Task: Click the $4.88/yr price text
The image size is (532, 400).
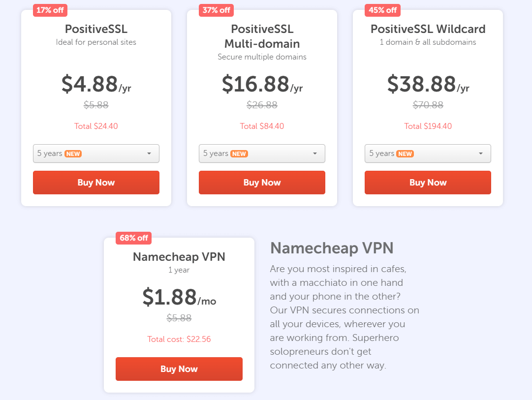Action: click(96, 84)
